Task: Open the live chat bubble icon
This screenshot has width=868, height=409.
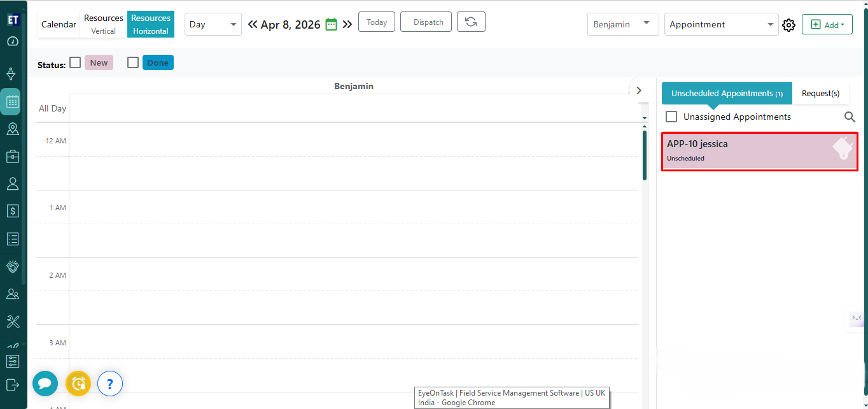Action: (45, 384)
